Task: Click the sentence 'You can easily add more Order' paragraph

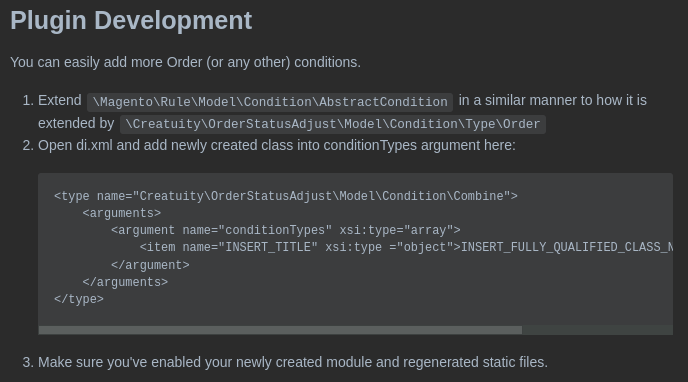Action: click(186, 62)
